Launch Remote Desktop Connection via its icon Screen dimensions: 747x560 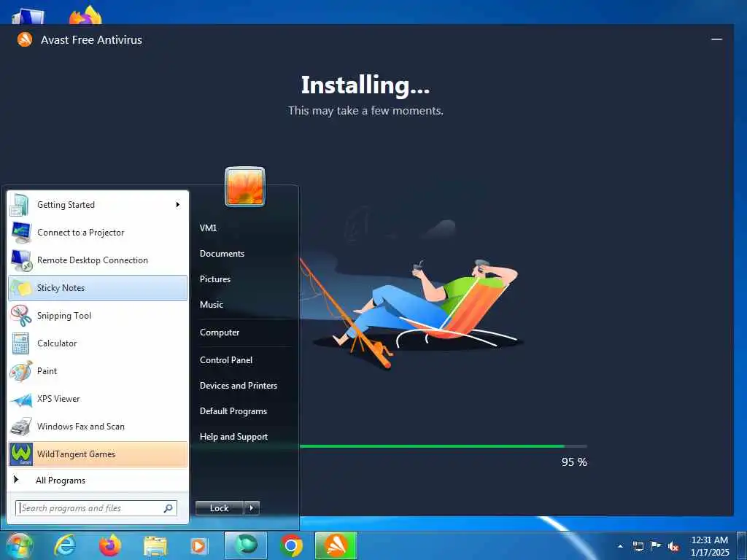click(x=21, y=260)
